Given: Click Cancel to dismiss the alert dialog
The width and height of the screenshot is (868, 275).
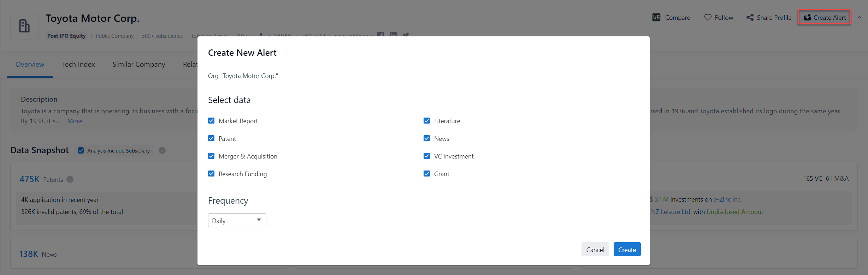Looking at the screenshot, I should (x=595, y=250).
